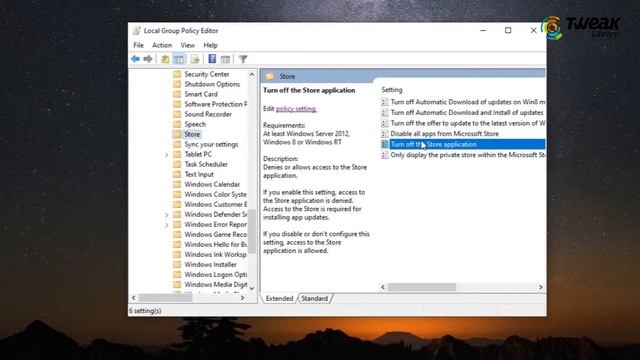Click the Store folder icon in the pane header

pyautogui.click(x=270, y=76)
